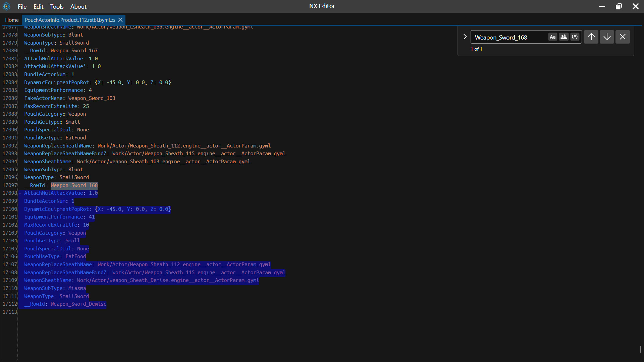Toggle match case in find box

(x=552, y=37)
